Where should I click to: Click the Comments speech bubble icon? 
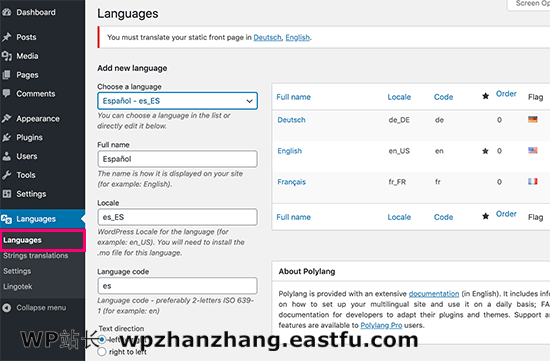pos(7,93)
